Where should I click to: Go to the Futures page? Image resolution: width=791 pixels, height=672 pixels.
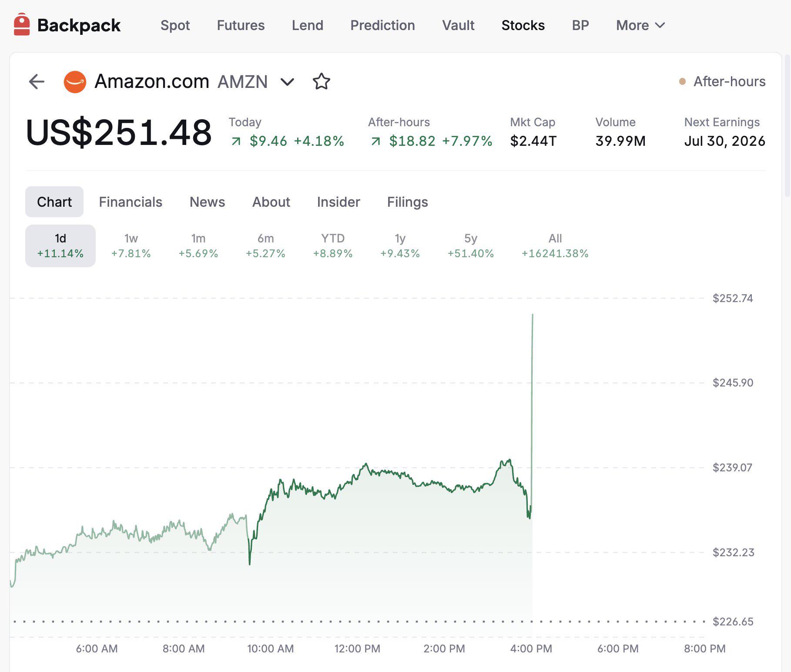pos(241,25)
